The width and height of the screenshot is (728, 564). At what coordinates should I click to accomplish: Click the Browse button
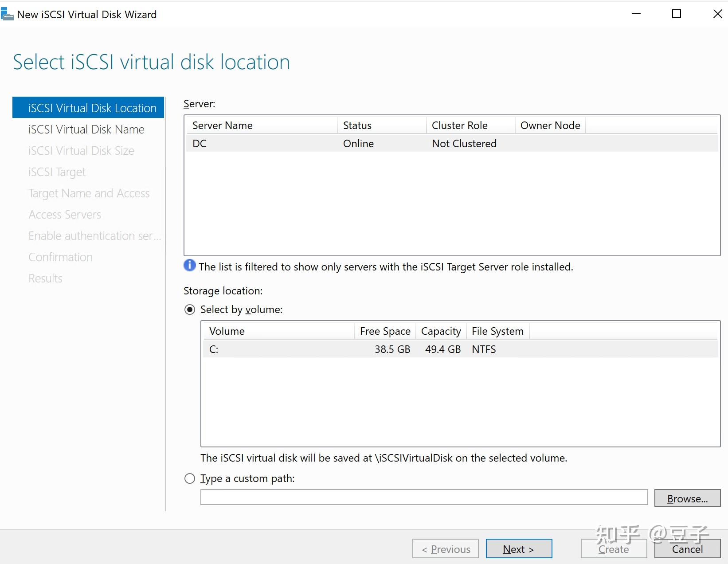(x=687, y=498)
